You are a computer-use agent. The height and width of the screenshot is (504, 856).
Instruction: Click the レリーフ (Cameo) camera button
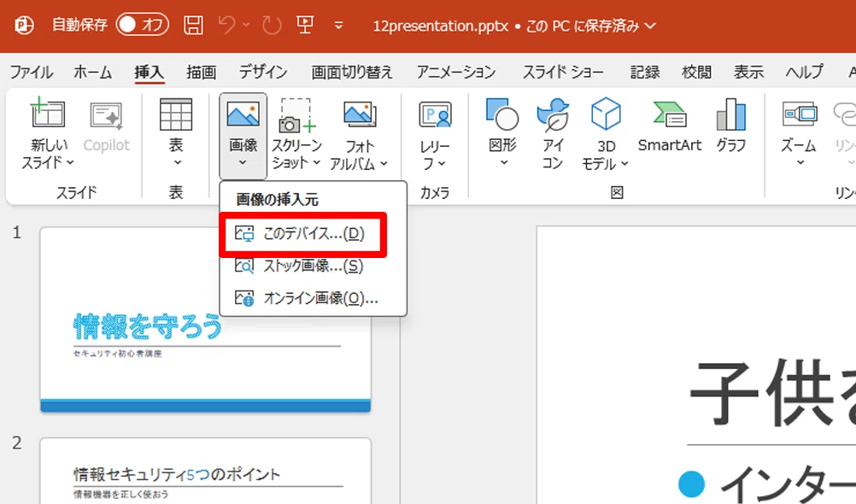[x=435, y=134]
